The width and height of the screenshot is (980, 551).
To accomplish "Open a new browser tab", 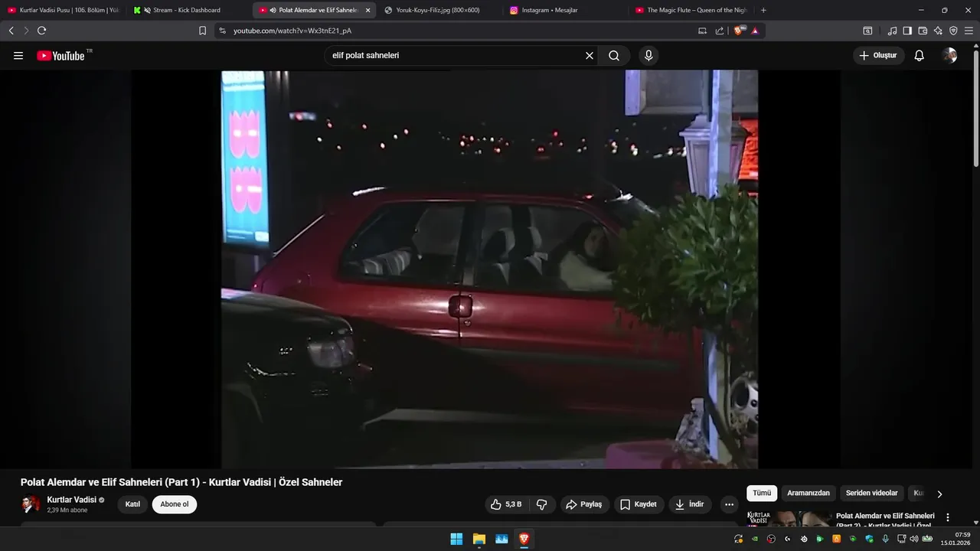I will pos(763,10).
